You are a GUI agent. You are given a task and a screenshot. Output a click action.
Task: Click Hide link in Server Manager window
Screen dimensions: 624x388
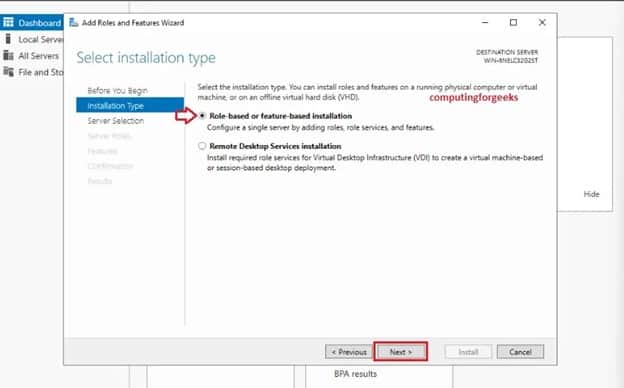(591, 194)
